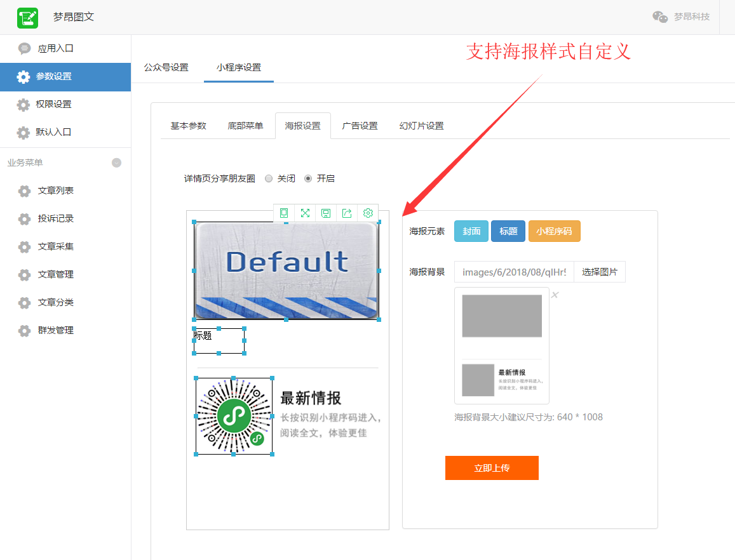Click the share export arrow icon
The height and width of the screenshot is (560, 735).
347,213
